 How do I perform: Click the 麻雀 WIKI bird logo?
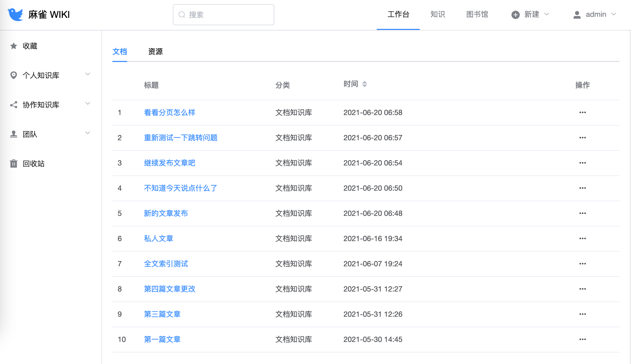(15, 14)
